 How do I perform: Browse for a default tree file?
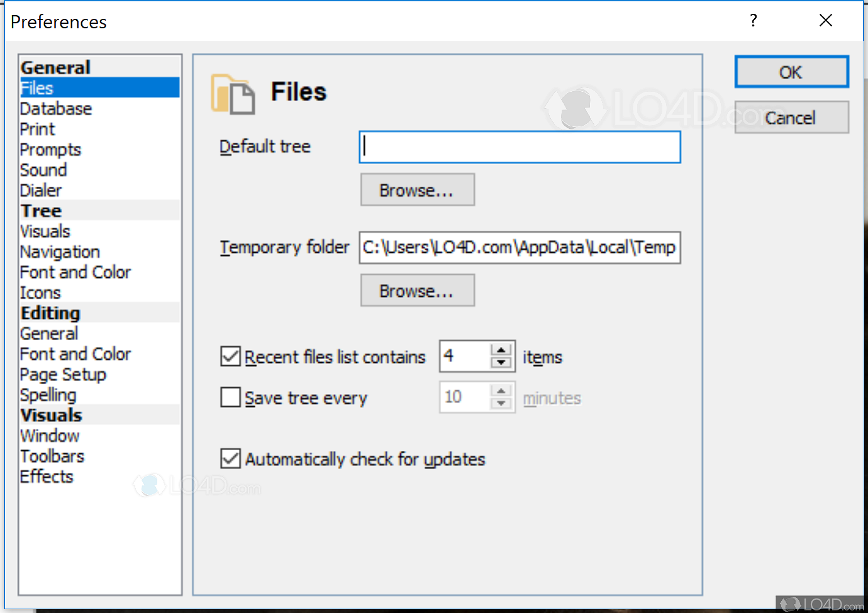pos(417,189)
